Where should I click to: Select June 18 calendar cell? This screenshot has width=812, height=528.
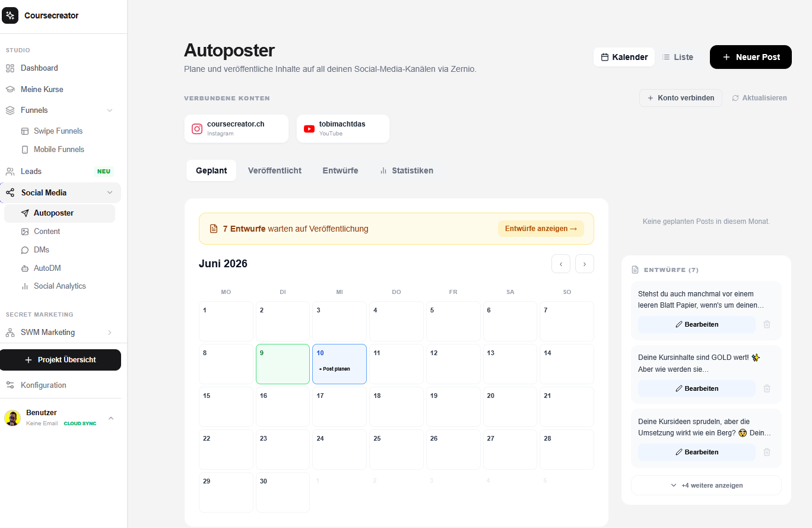pyautogui.click(x=397, y=407)
